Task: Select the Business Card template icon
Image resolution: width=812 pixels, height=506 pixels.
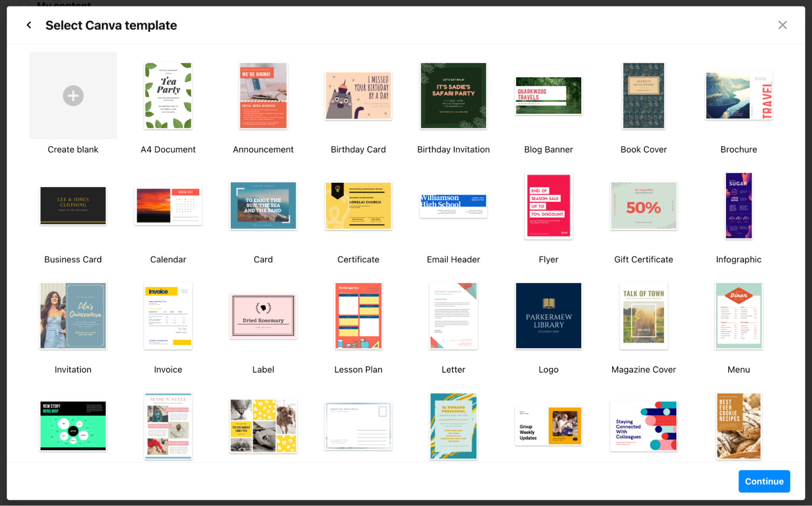Action: pos(73,207)
